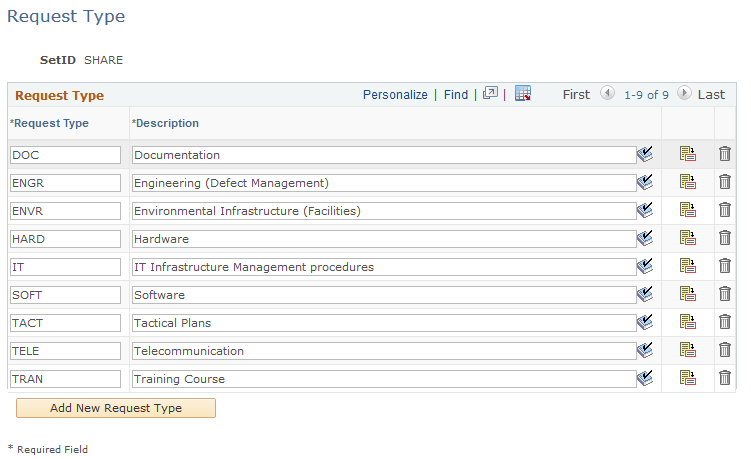Sort by the Description column header

[x=167, y=124]
